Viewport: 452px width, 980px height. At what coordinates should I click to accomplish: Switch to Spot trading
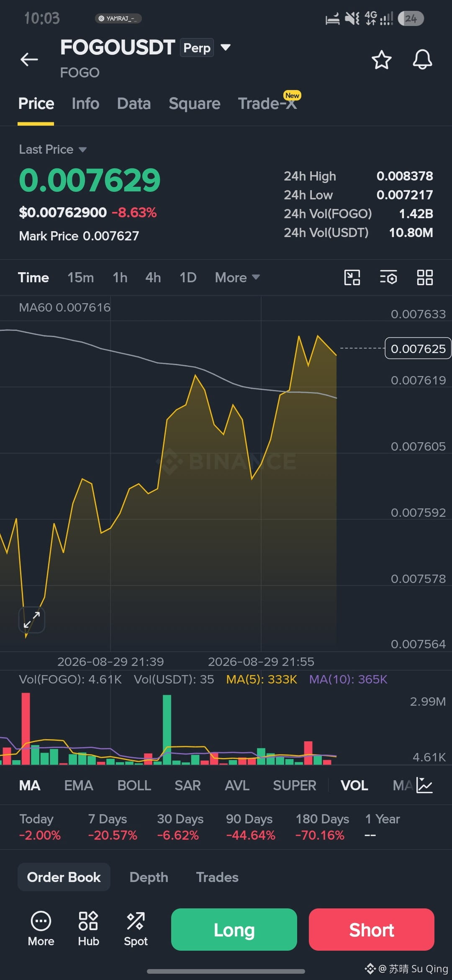pyautogui.click(x=136, y=929)
